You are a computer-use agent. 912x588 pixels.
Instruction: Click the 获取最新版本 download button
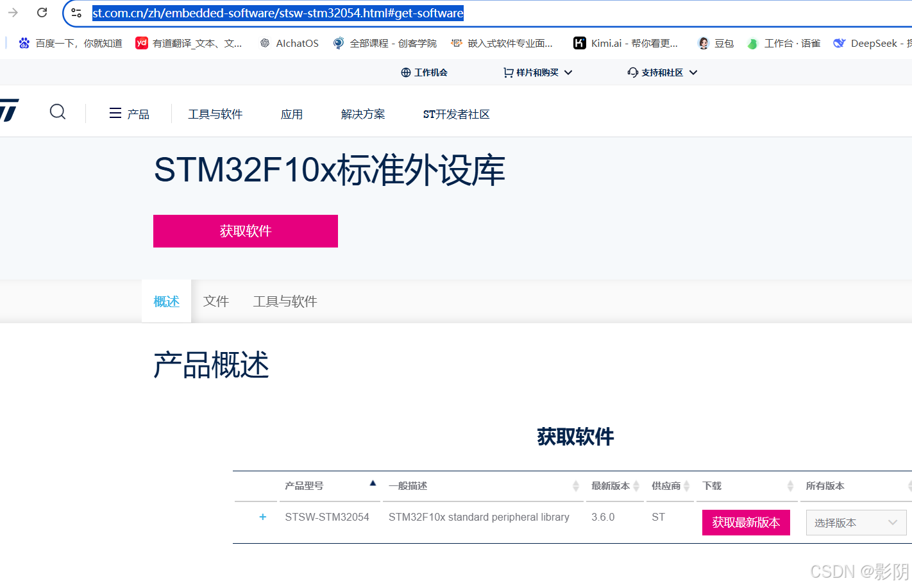click(746, 523)
